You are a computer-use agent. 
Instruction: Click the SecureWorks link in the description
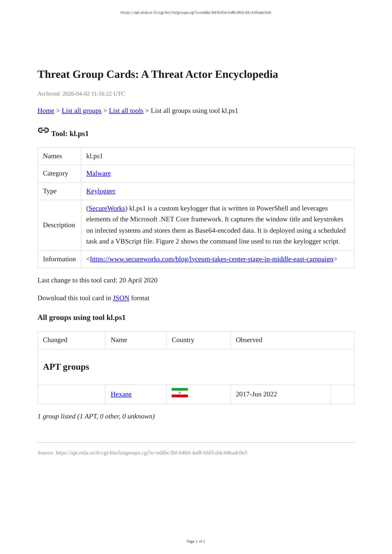pyautogui.click(x=107, y=209)
